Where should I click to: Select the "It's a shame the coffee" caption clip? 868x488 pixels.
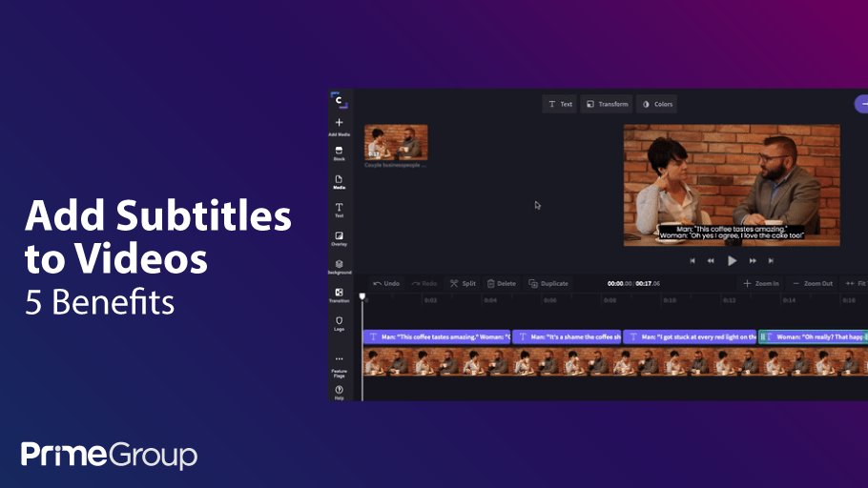[567, 336]
